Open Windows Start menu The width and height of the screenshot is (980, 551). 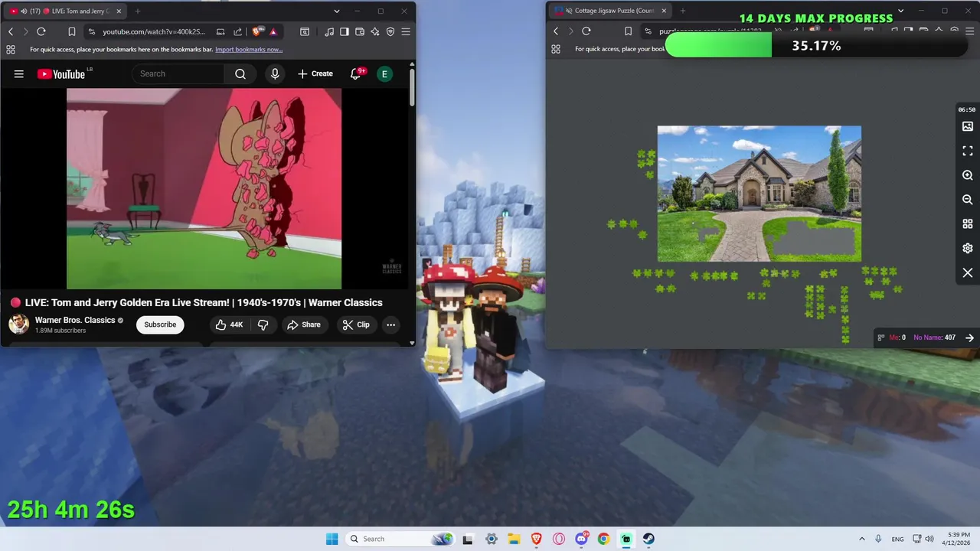(332, 539)
